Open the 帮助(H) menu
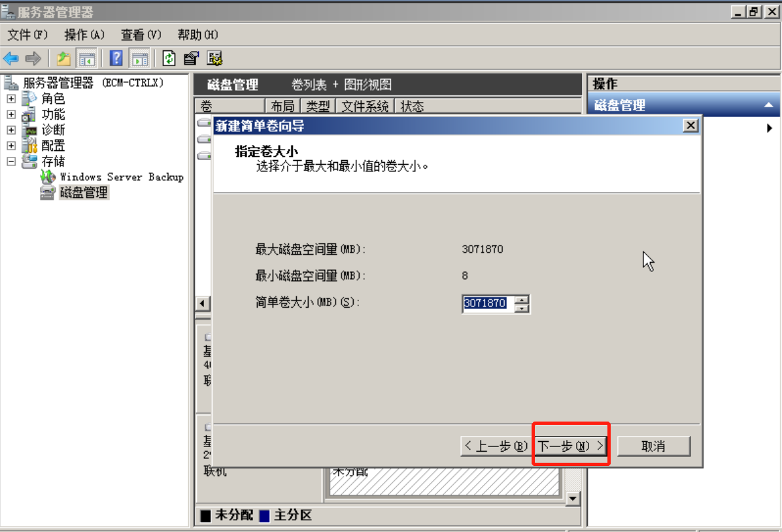The image size is (782, 532). point(198,35)
